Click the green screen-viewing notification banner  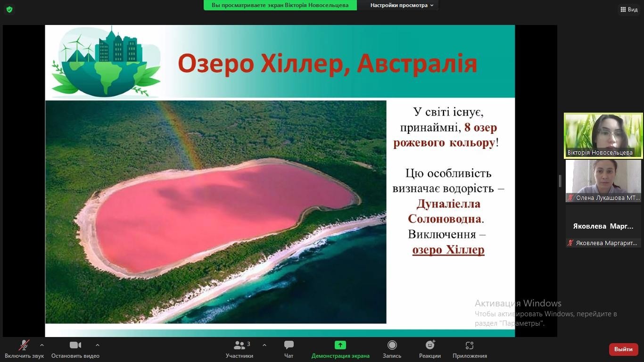pos(280,5)
